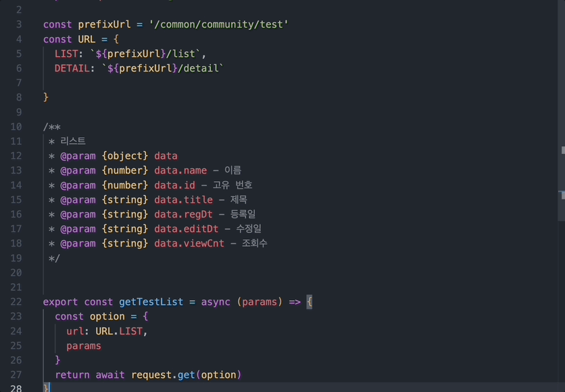Click line number 10 in the gutter
This screenshot has height=392, width=565.
[x=16, y=127]
